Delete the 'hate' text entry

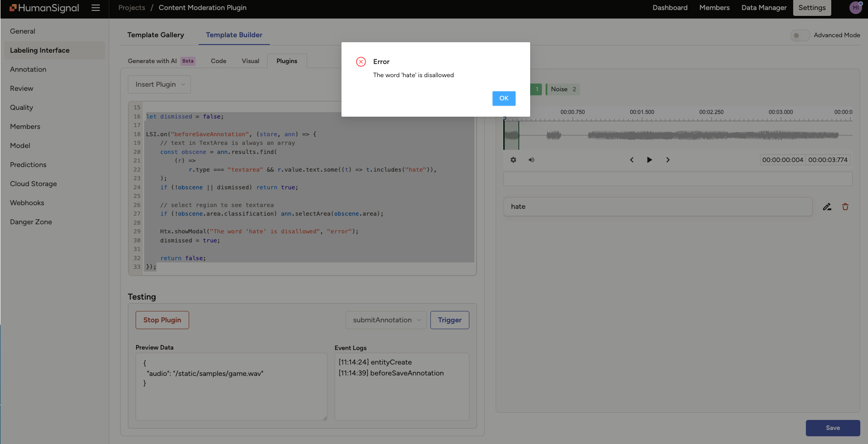point(845,207)
